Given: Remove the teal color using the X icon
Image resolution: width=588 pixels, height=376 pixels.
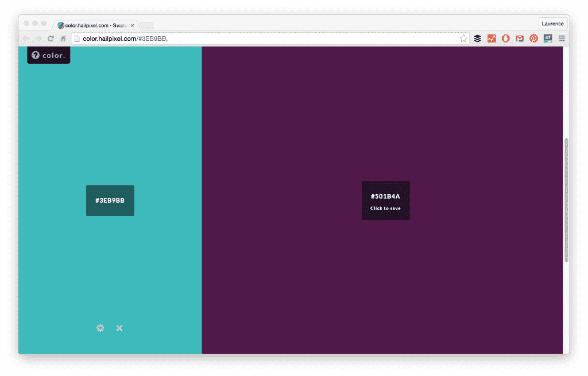Looking at the screenshot, I should (119, 328).
